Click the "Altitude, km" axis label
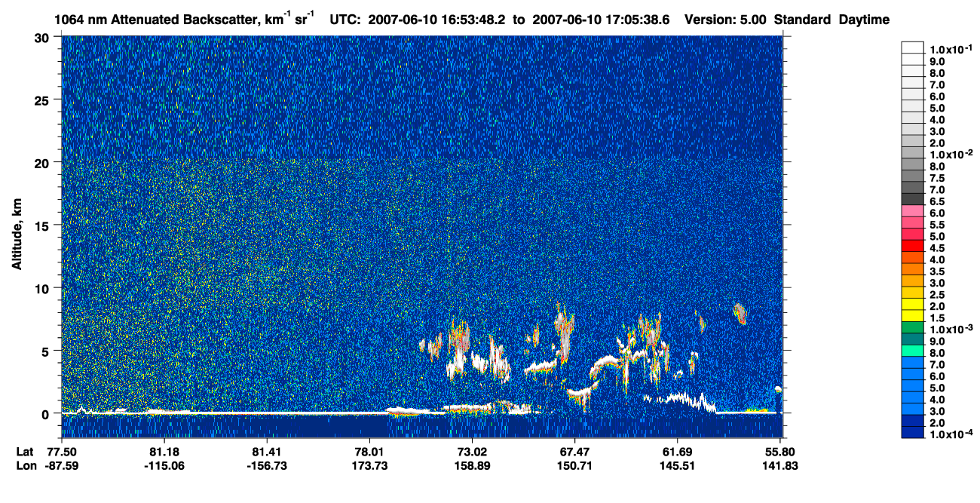Screen dimensions: 980x503 coord(17,235)
